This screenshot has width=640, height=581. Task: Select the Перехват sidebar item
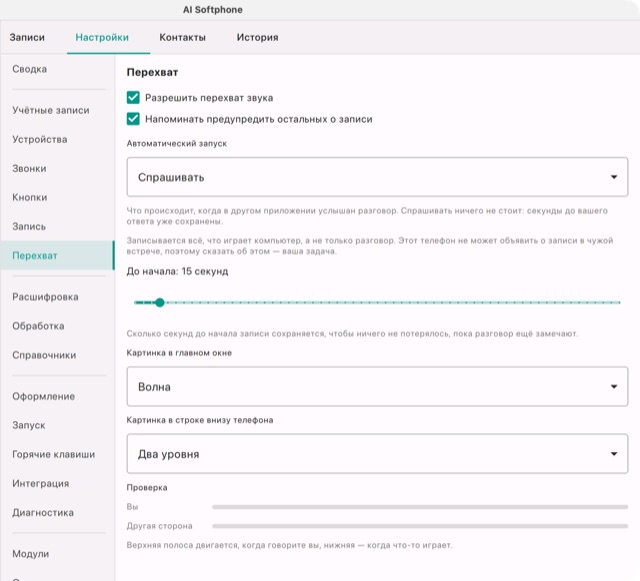point(57,255)
